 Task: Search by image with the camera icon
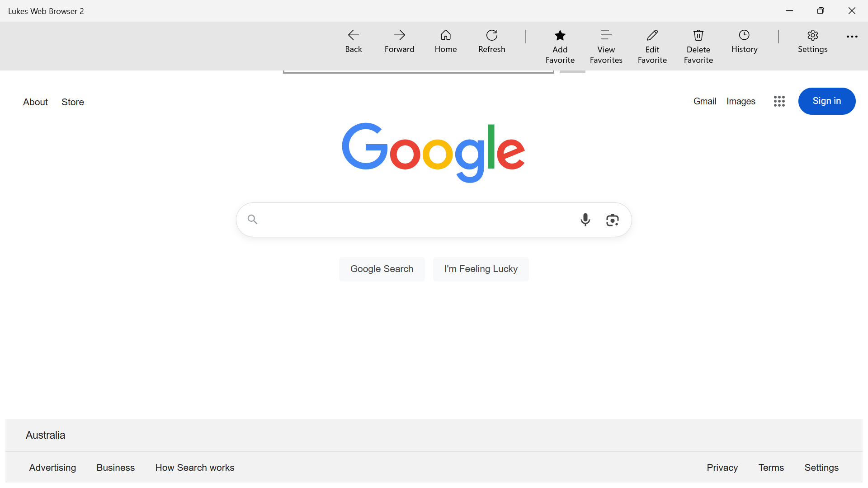coord(613,220)
